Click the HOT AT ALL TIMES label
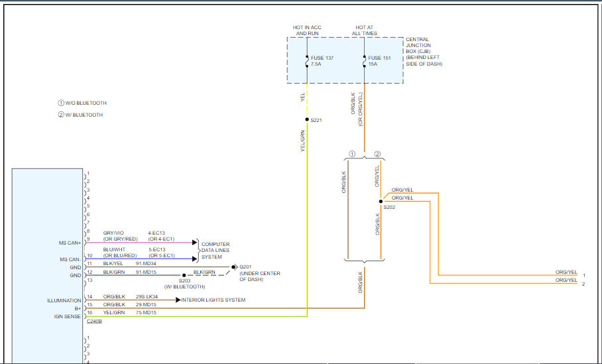 pos(365,30)
